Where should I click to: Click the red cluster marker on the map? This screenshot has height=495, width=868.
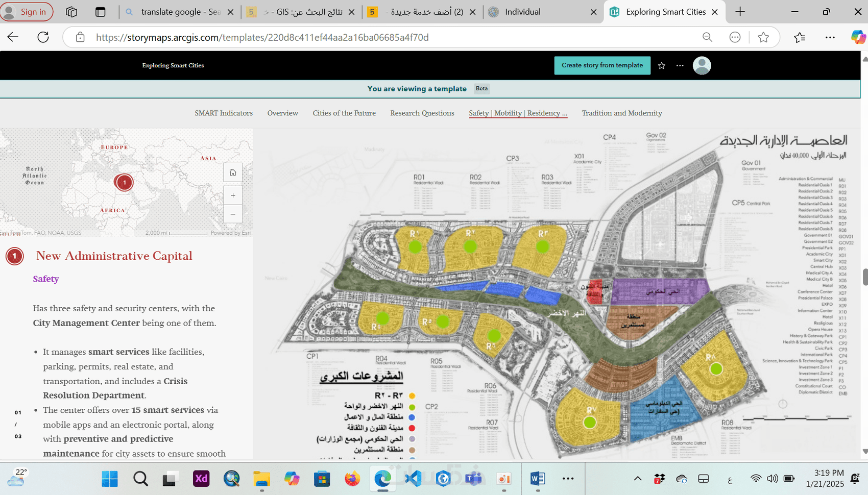124,182
